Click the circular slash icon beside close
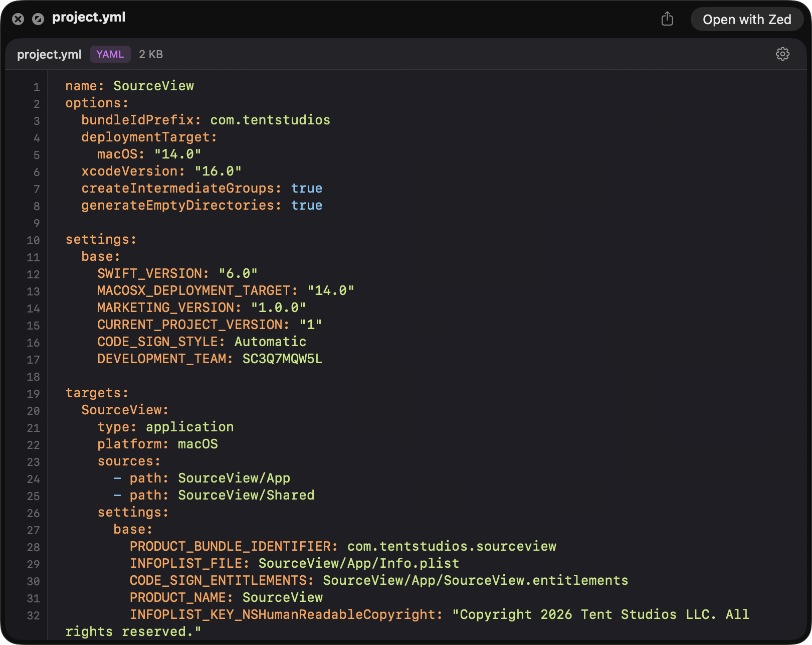 [x=38, y=19]
